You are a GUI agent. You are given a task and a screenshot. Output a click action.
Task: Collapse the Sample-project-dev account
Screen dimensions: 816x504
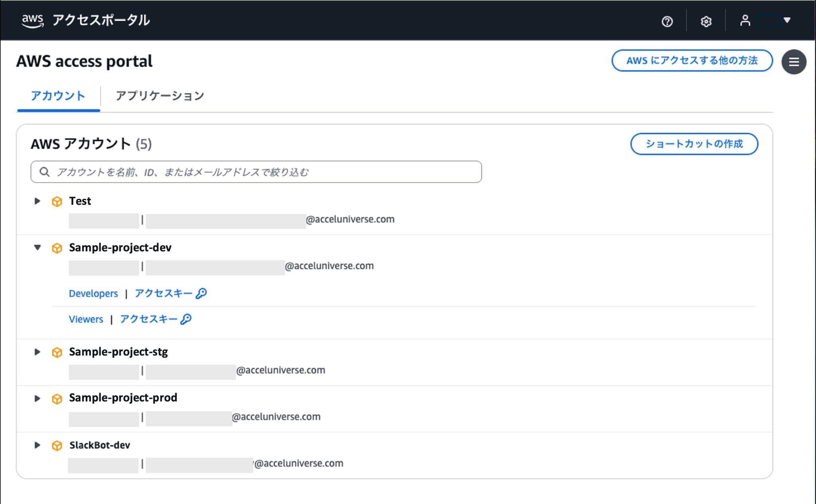coord(37,247)
